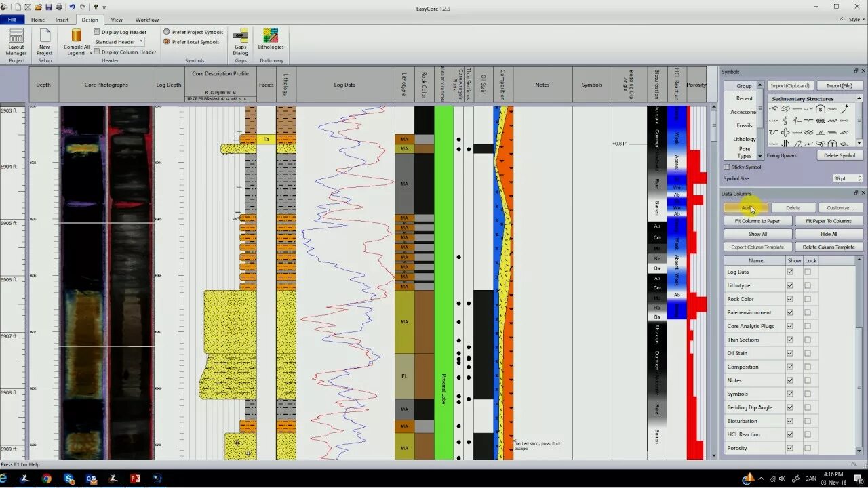The height and width of the screenshot is (488, 868).
Task: Click the Add data column button
Action: pyautogui.click(x=746, y=207)
